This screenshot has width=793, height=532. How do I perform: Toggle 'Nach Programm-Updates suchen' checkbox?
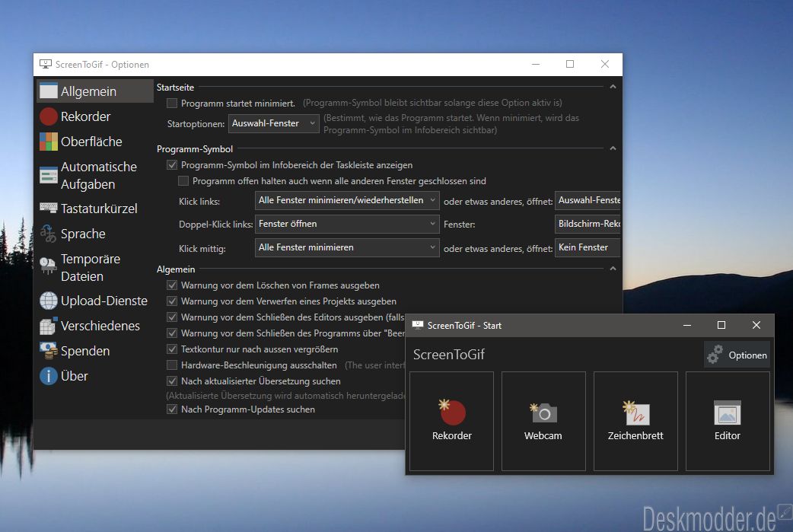pos(172,409)
